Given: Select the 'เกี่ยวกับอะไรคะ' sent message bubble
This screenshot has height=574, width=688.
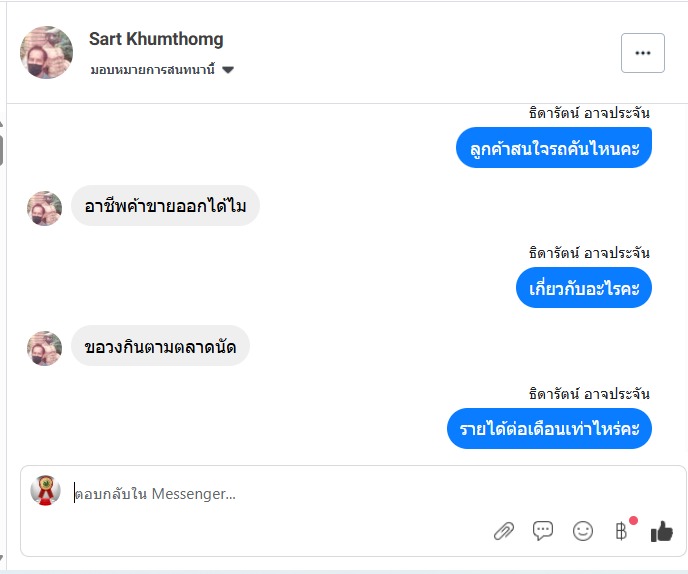Looking at the screenshot, I should click(585, 288).
